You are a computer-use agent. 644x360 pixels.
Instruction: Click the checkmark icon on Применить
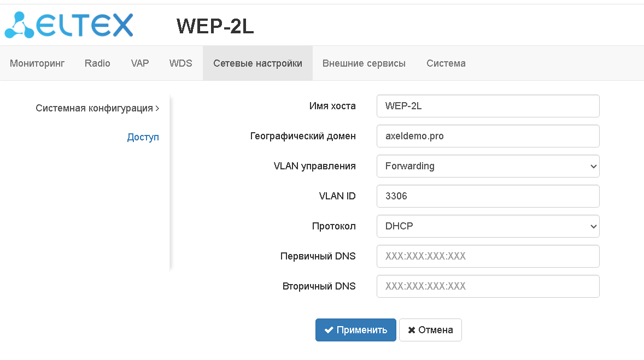pyautogui.click(x=329, y=330)
